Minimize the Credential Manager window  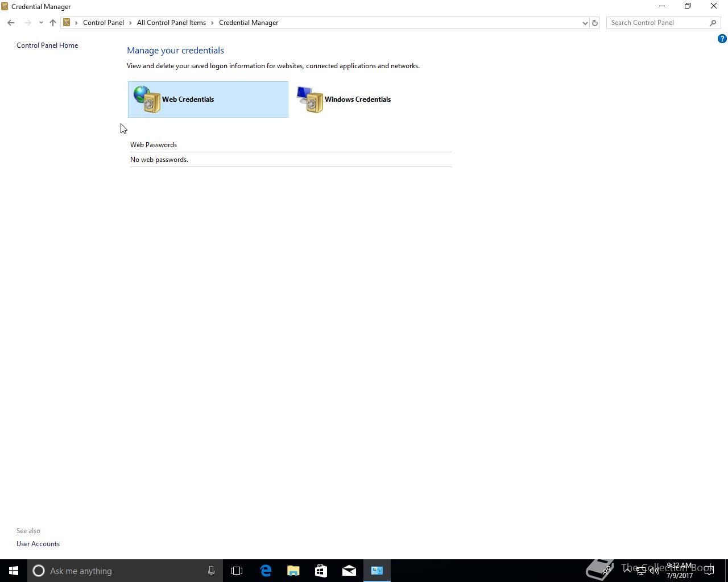(x=661, y=6)
